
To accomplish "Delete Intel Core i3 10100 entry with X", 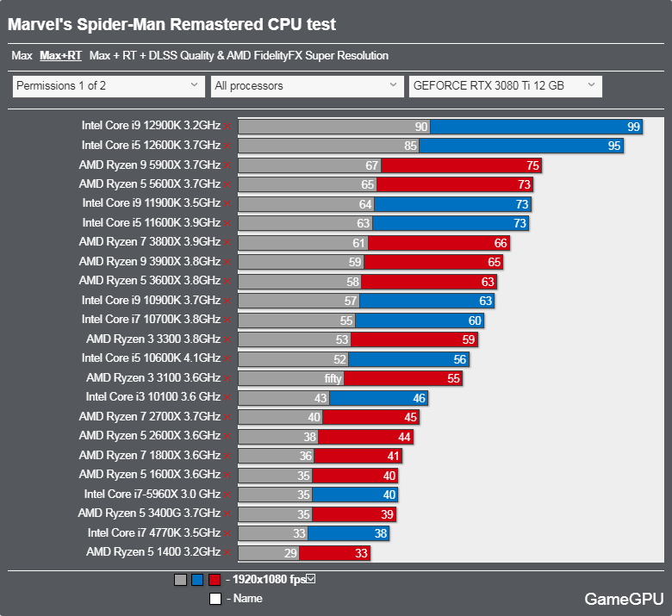I will [x=227, y=398].
